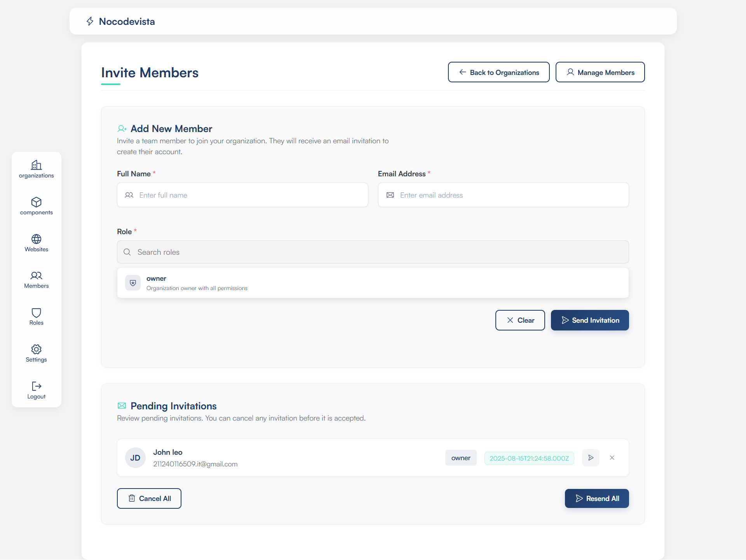This screenshot has width=746, height=560.
Task: Cancel All pending invitations
Action: pyautogui.click(x=149, y=499)
